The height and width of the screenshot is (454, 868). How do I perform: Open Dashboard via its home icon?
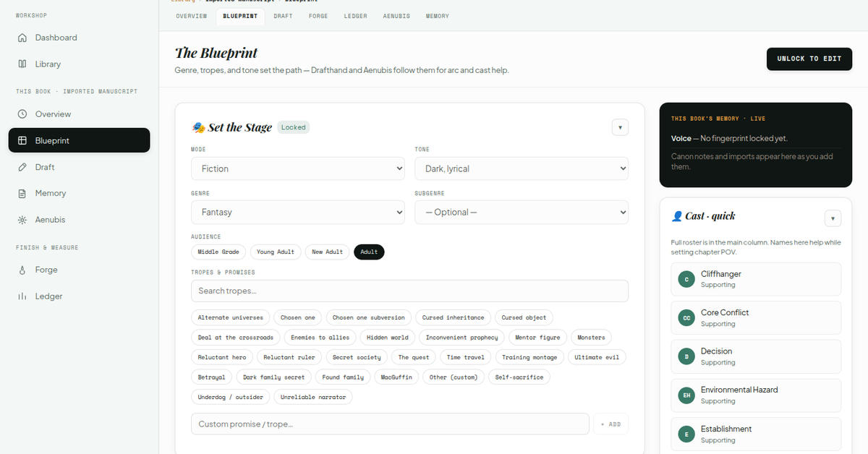click(x=22, y=38)
